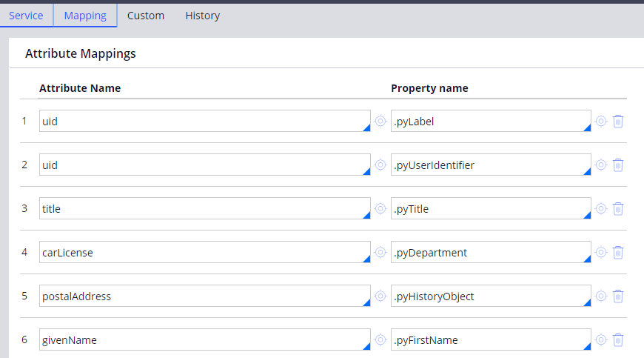Select the Mapping tab
Screen dimensions: 644x358
pos(85,16)
